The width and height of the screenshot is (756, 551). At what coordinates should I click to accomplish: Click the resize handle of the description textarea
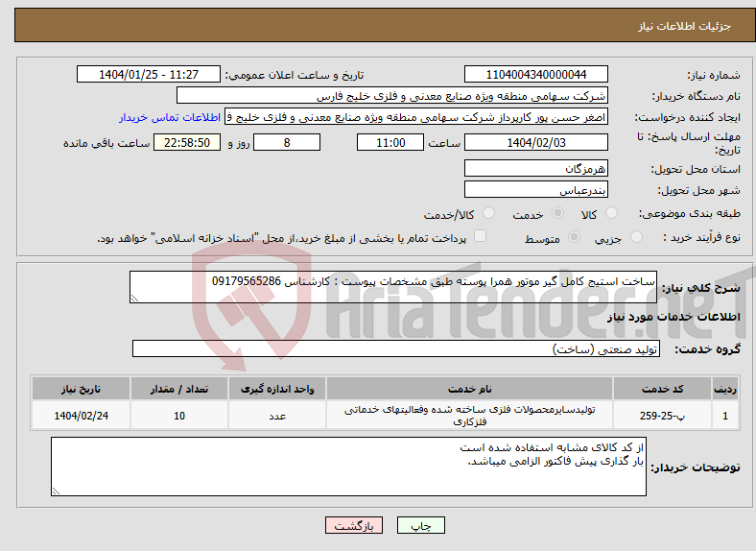(134, 299)
